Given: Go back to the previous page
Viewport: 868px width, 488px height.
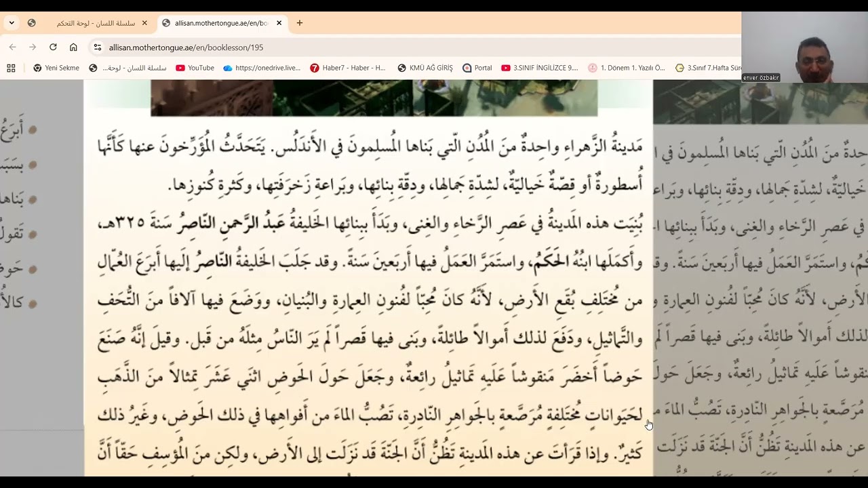Looking at the screenshot, I should click(12, 47).
